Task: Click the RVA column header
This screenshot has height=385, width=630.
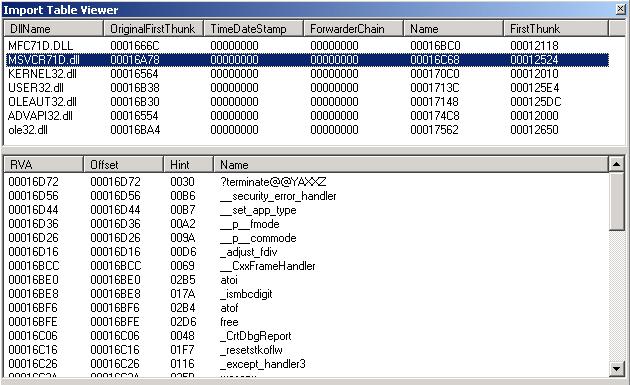Action: (x=43, y=164)
